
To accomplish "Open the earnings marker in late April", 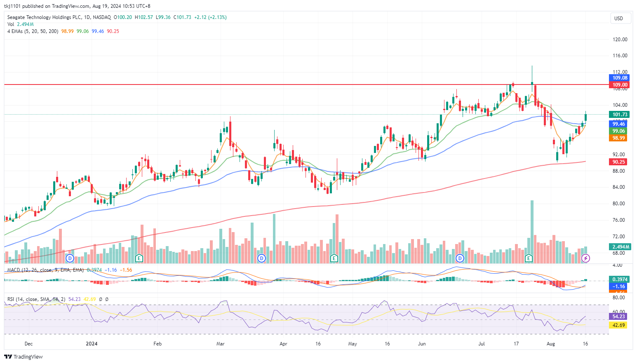I will point(334,258).
